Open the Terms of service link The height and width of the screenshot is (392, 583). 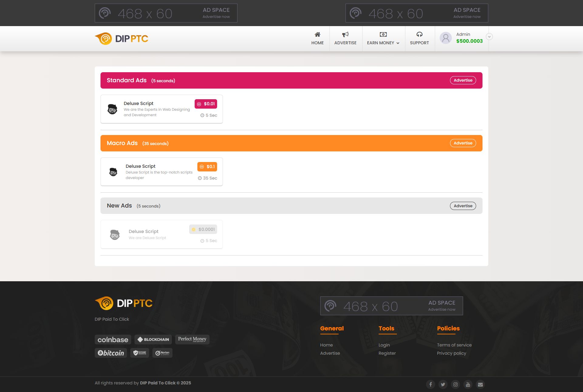454,345
